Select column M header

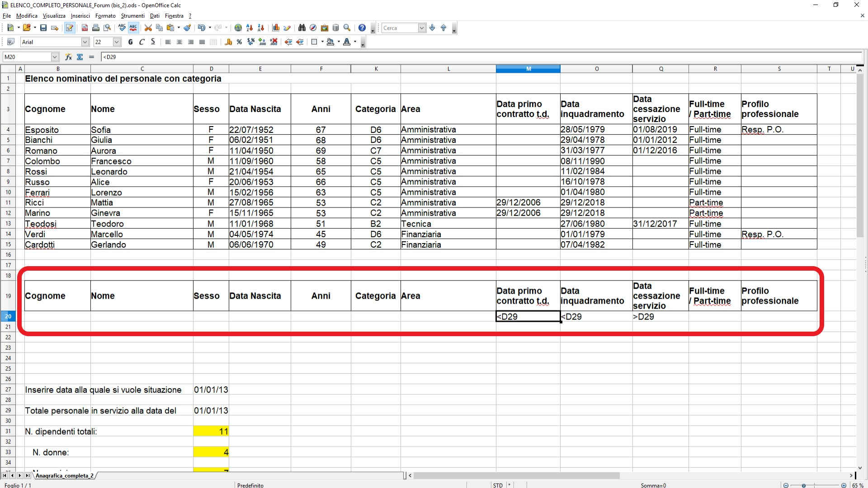(x=528, y=69)
